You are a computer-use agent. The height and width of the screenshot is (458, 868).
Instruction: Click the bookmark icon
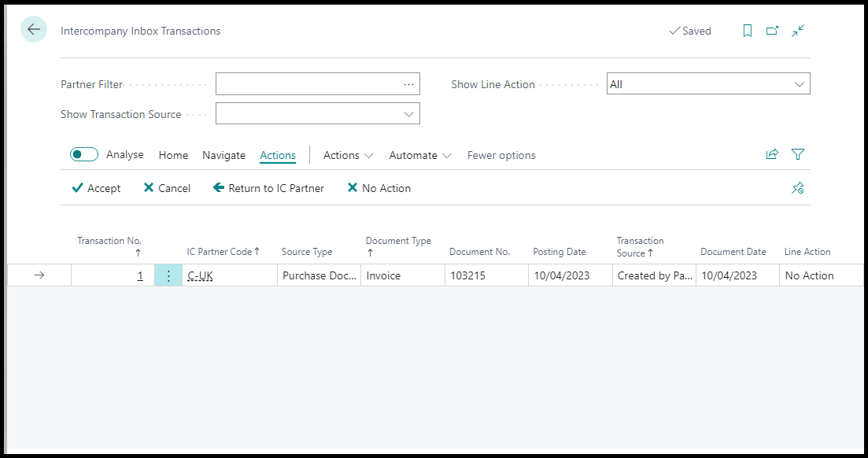pos(748,31)
